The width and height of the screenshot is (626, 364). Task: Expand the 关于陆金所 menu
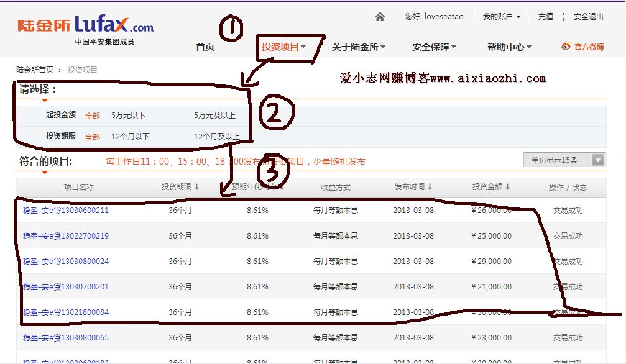(x=359, y=47)
